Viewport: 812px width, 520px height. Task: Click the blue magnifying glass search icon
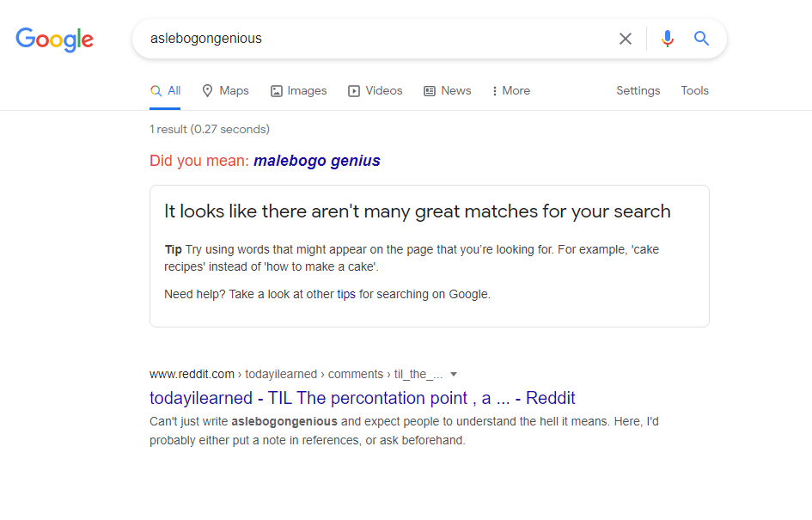(701, 39)
